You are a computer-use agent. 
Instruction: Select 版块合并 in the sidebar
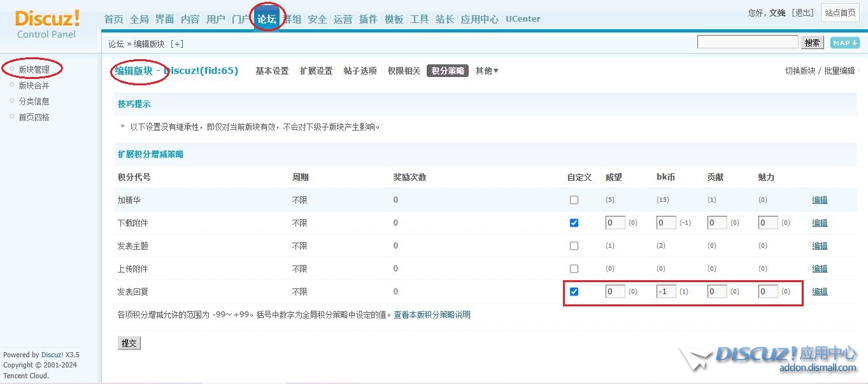click(34, 85)
